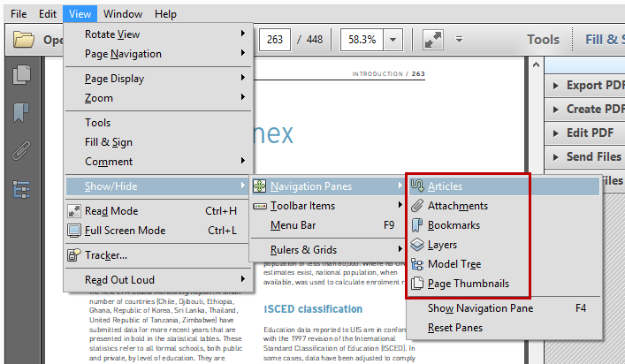Open the Tools pane button
This screenshot has height=364, width=625.
tap(543, 40)
